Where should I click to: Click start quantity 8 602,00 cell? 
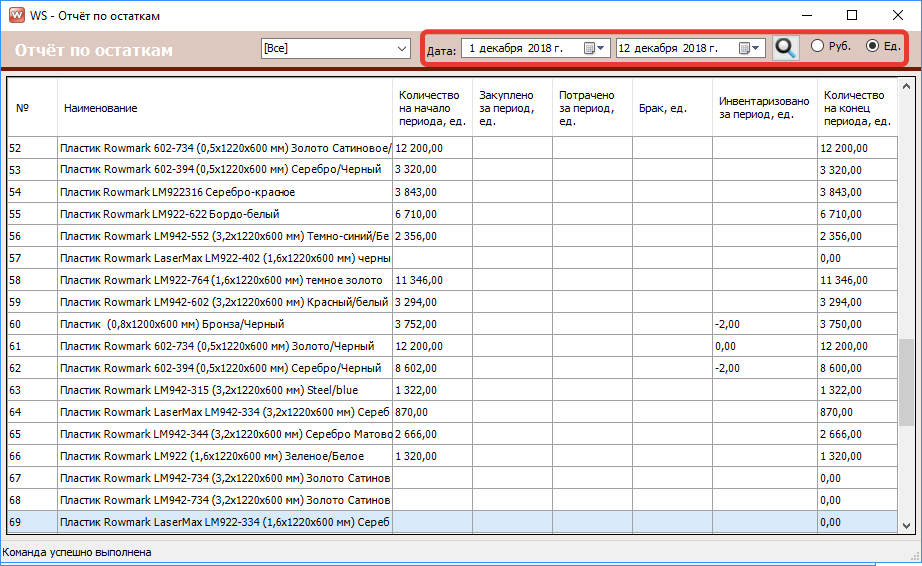tap(432, 368)
